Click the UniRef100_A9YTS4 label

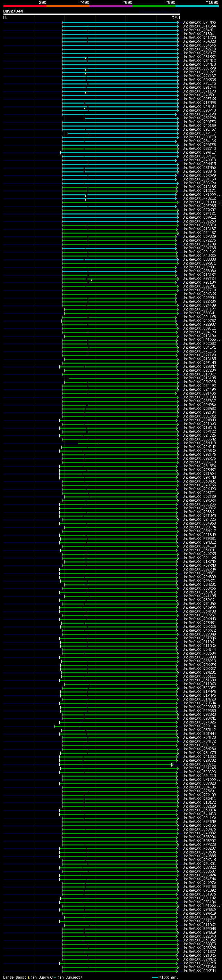199,278
